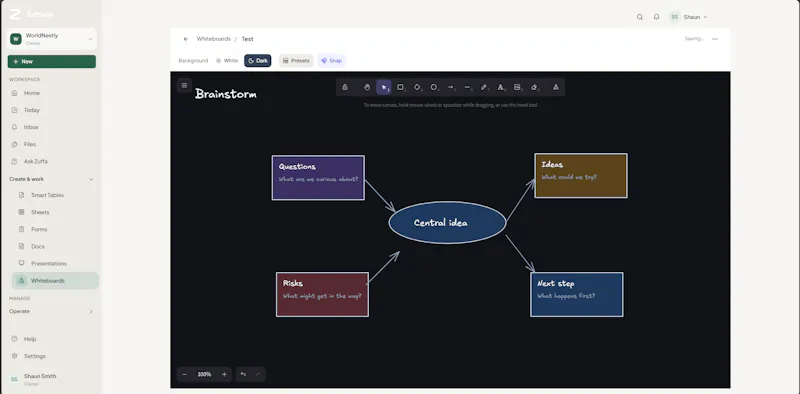Open the canvas hamburger menu
The width and height of the screenshot is (800, 394).
coord(184,85)
